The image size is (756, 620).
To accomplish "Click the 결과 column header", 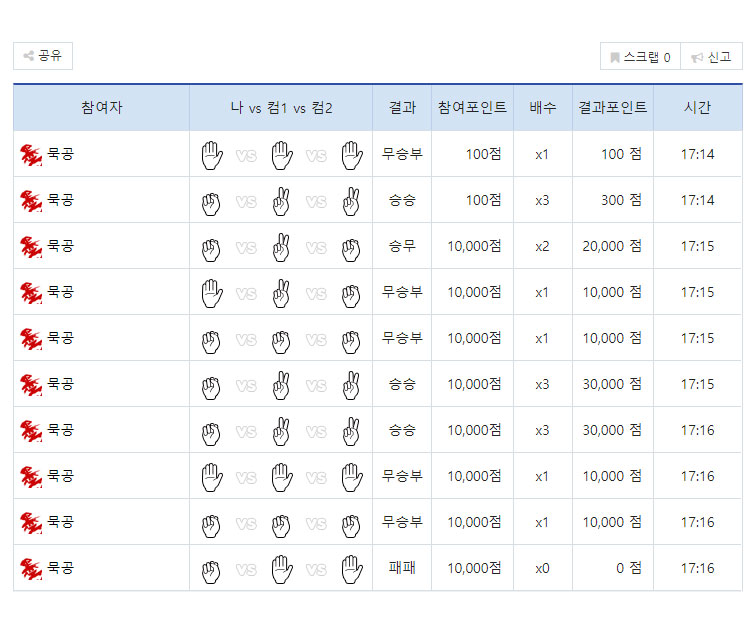I will 402,108.
